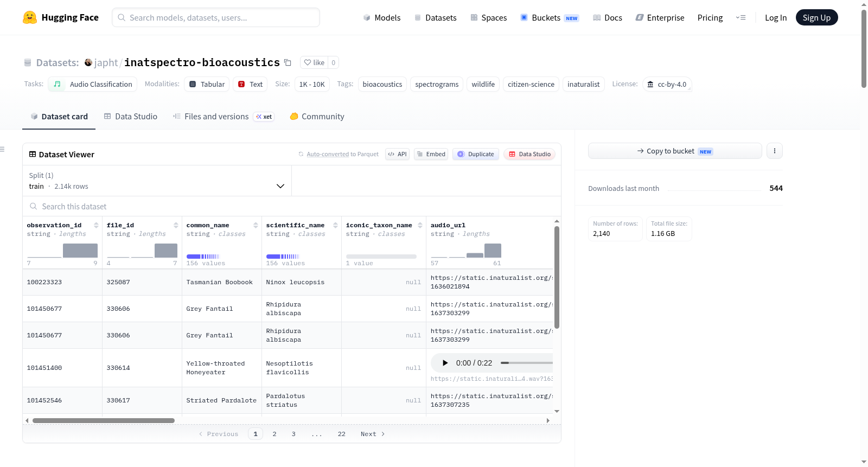Open the Models page
This screenshot has height=467, width=868.
382,17
